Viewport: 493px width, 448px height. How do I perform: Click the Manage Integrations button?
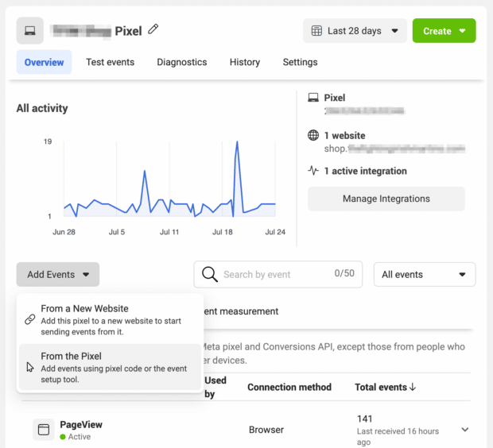pos(386,199)
